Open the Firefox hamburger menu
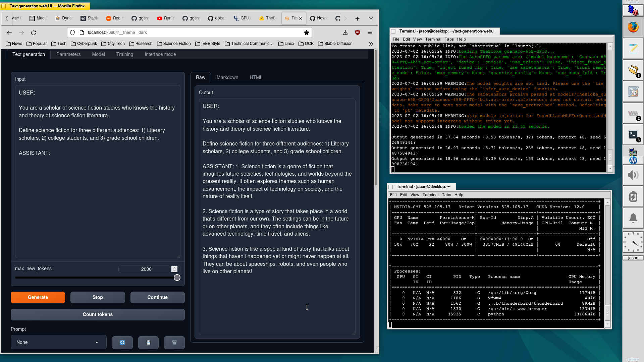644x362 pixels. click(370, 33)
